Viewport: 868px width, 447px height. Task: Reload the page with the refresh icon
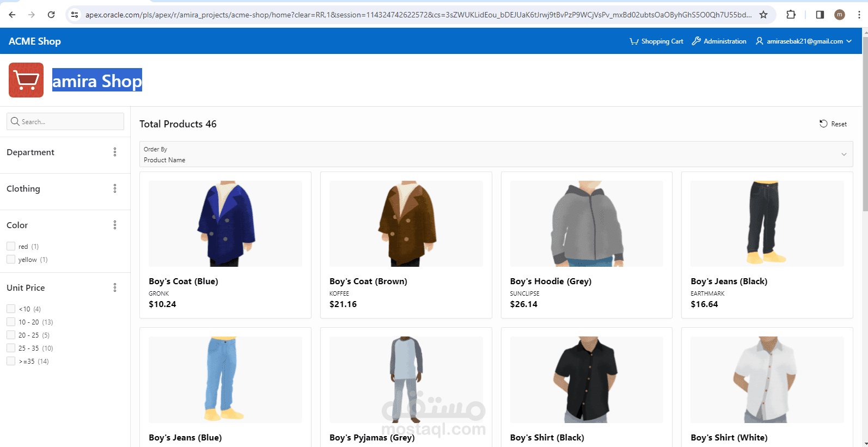click(x=51, y=15)
